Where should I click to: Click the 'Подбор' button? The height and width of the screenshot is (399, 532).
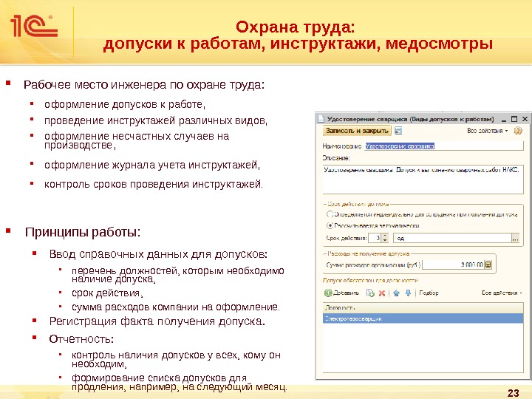click(x=429, y=293)
